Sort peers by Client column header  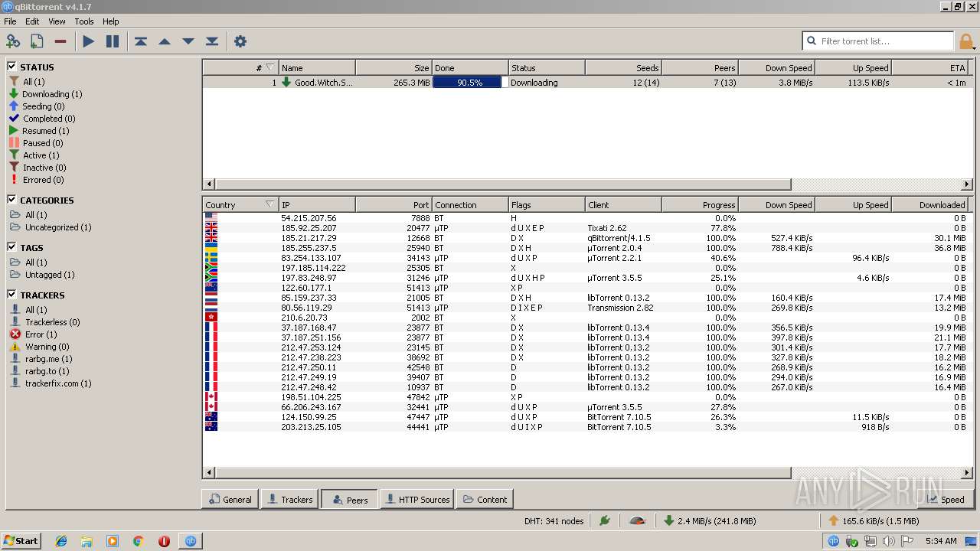point(623,205)
